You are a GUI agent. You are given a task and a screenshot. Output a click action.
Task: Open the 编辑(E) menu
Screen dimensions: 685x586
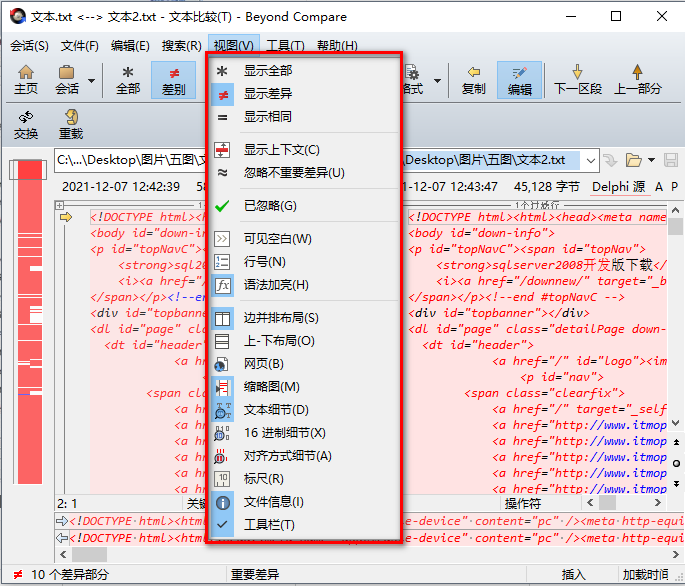click(130, 45)
